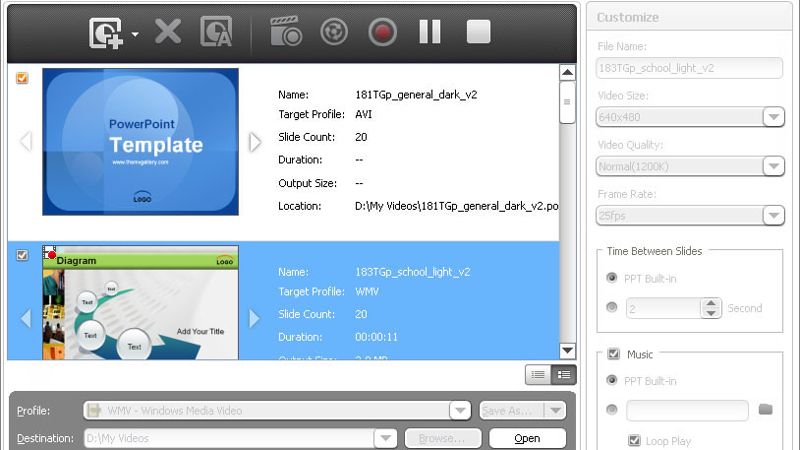Open the Save As dropdown arrow
This screenshot has width=800, height=450.
556,410
